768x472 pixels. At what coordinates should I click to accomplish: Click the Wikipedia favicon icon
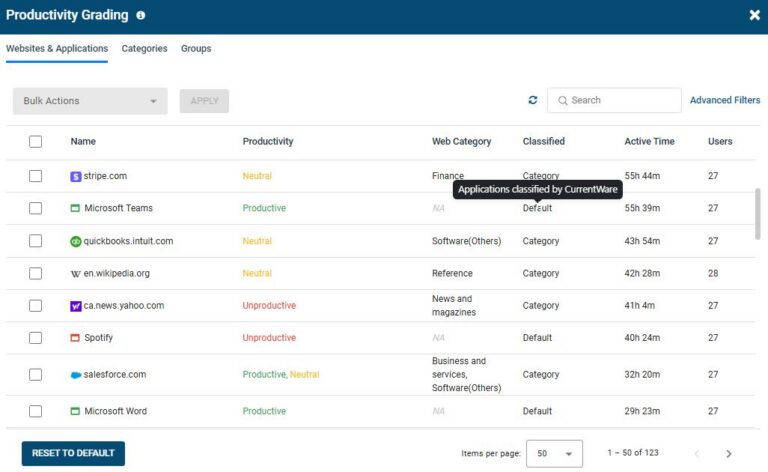pyautogui.click(x=75, y=274)
